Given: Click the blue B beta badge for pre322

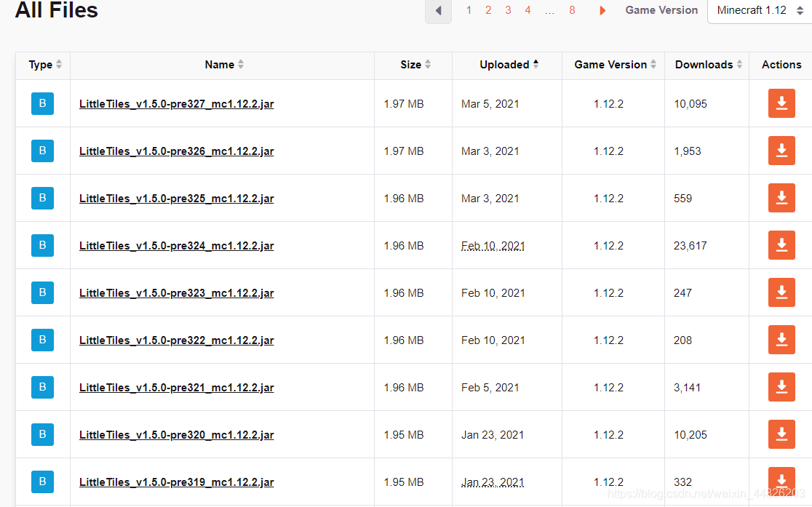Looking at the screenshot, I should tap(42, 340).
